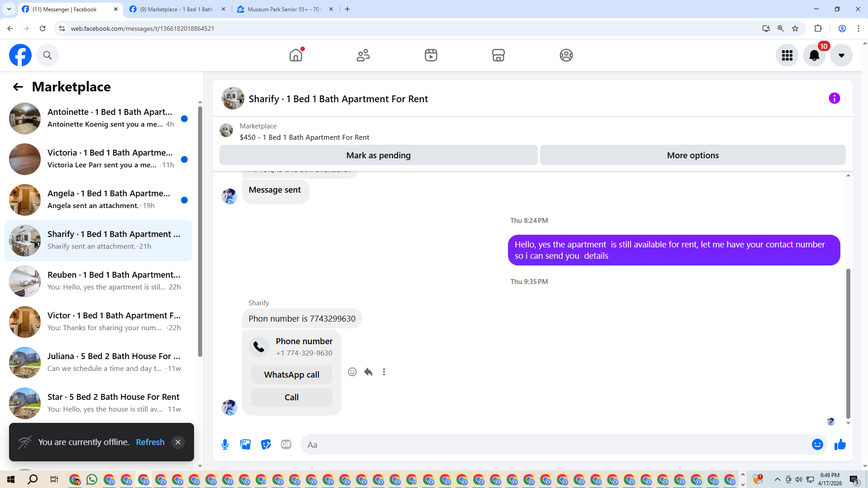Open Windows taskbar search
This screenshot has height=488, width=868.
33,479
